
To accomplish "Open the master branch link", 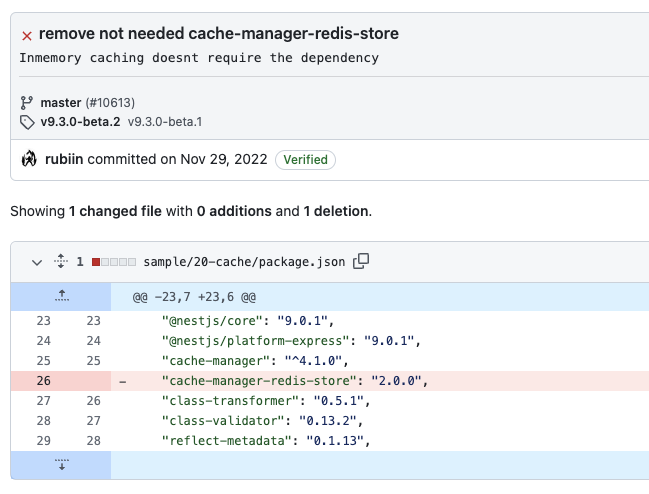I will click(x=61, y=103).
